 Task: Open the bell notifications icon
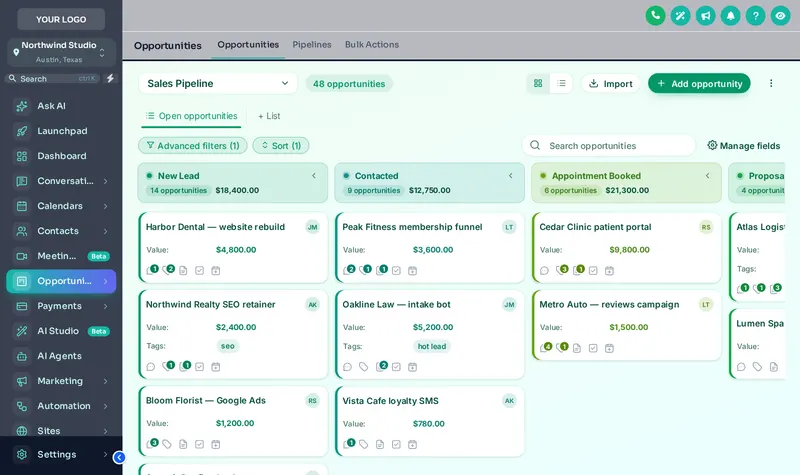click(730, 16)
